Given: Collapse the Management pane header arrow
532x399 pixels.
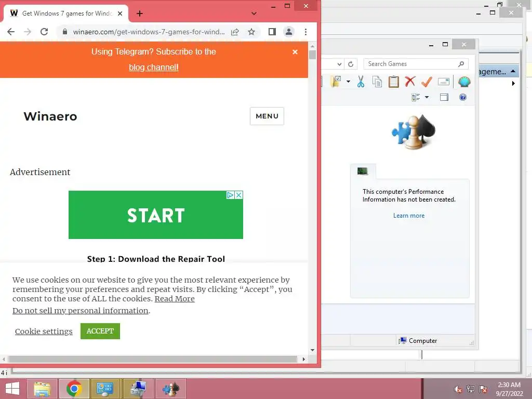Looking at the screenshot, I should click(x=513, y=71).
